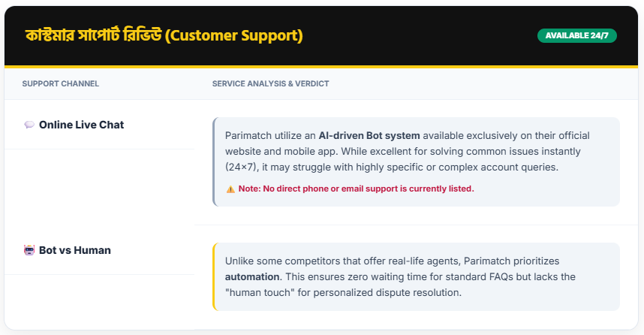Click the speech bubble icon beside Online Live Chat
The height and width of the screenshot is (335, 644).
point(29,125)
